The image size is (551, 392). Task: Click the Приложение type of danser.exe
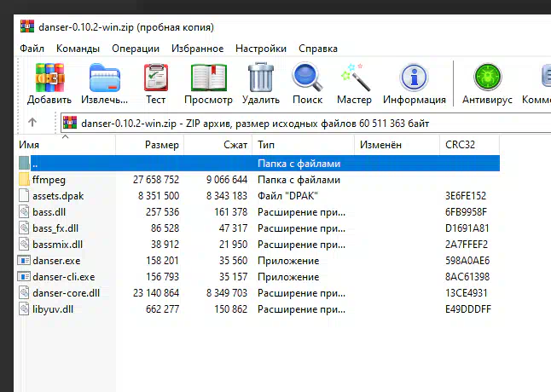(288, 261)
